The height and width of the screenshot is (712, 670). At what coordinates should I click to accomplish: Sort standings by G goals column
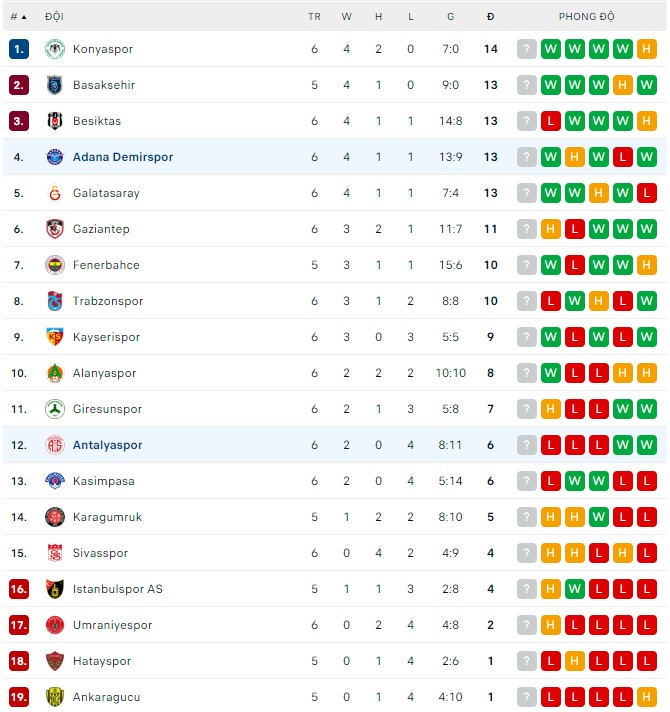click(450, 17)
